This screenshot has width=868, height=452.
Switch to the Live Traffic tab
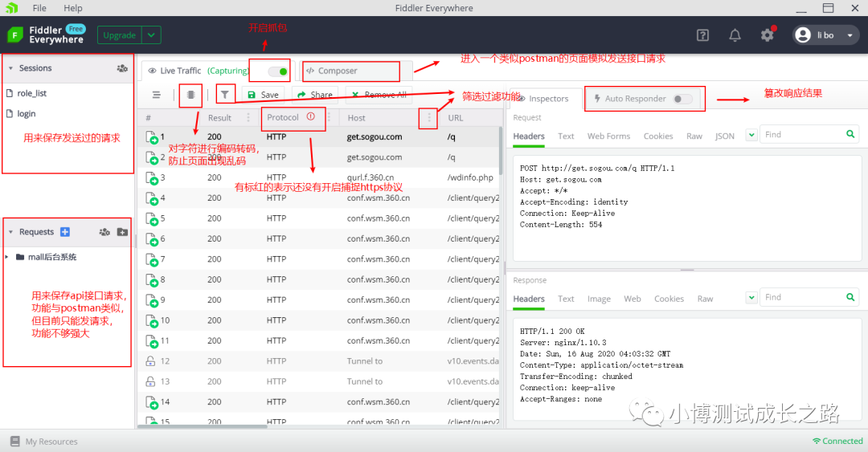pos(181,71)
